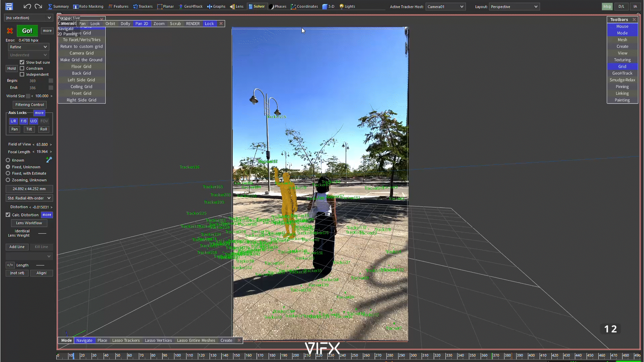This screenshot has height=362, width=644.
Task: Toggle the Slow but sure checkbox
Action: click(22, 62)
